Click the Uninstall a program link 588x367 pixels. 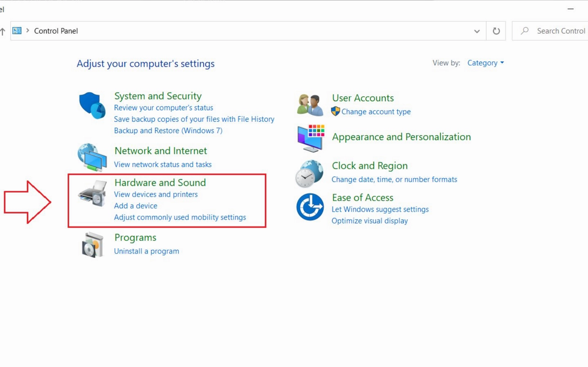point(146,251)
